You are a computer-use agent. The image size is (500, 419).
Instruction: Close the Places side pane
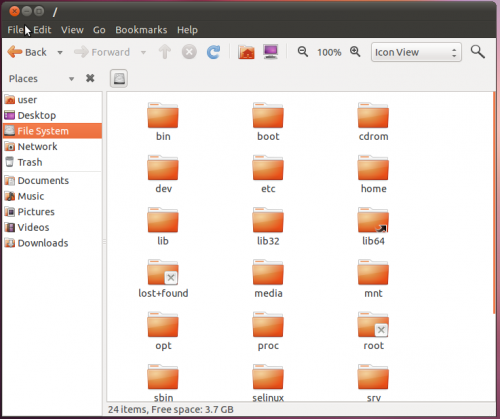click(90, 78)
